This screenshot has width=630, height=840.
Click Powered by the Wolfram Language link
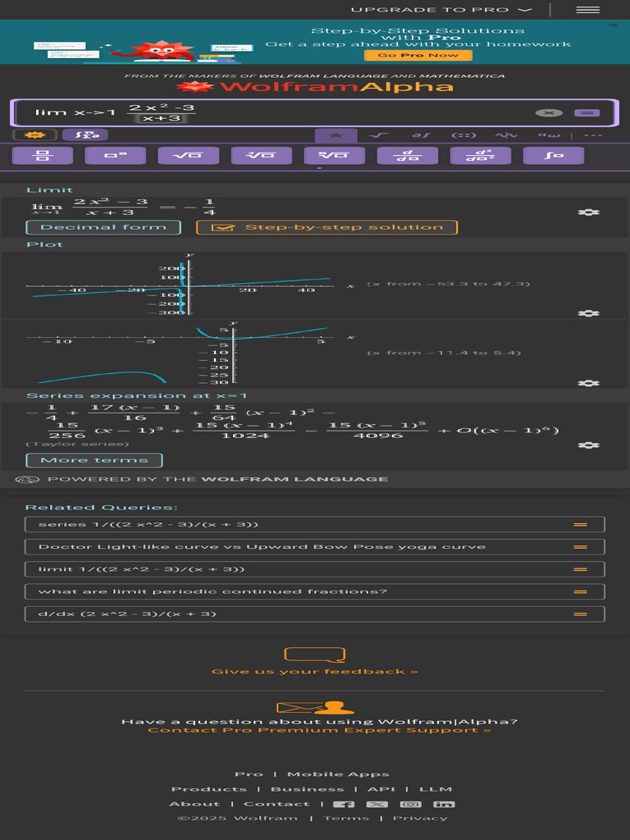click(x=202, y=479)
